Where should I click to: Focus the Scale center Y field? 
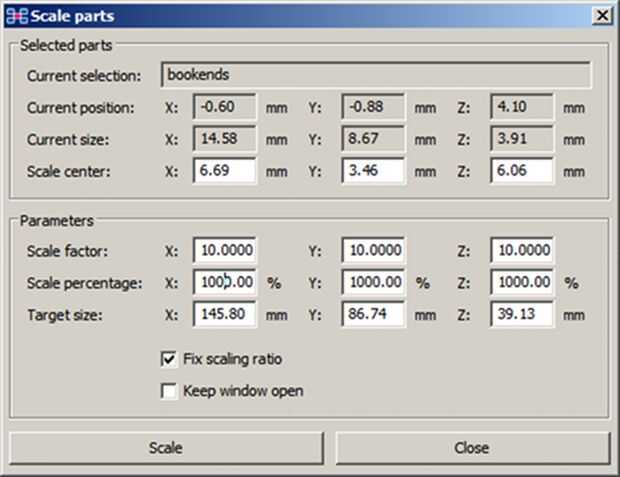[373, 170]
